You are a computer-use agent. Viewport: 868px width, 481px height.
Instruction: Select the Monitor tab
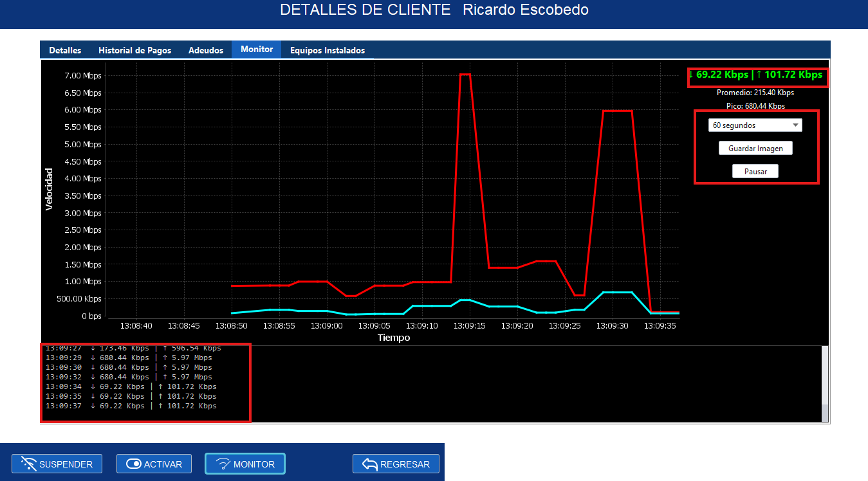[256, 49]
